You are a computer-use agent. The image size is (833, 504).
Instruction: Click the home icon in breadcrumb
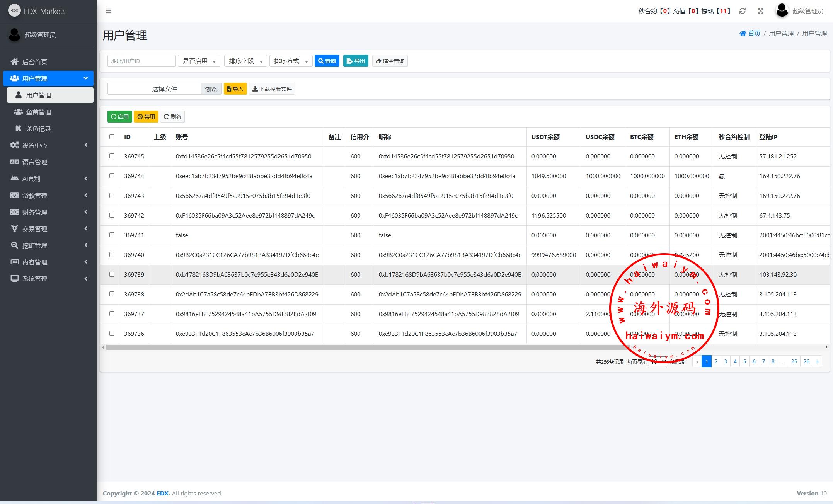pos(743,34)
